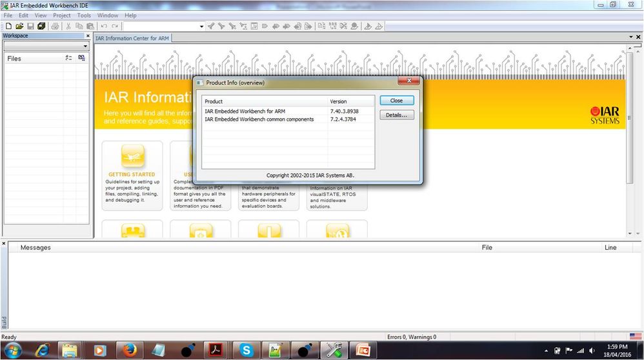This screenshot has width=644, height=360.
Task: Click the volume icon in system tray
Action: 592,351
